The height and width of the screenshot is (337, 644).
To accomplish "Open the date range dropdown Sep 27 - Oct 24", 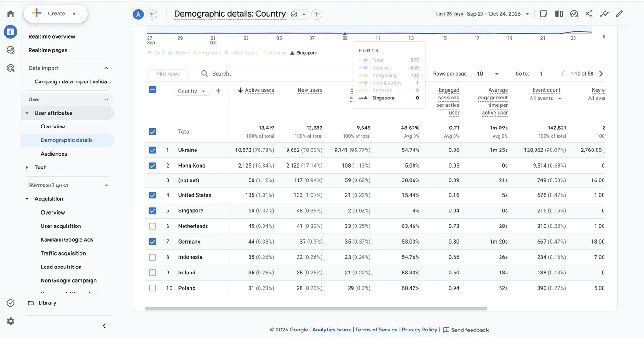I will pos(498,14).
